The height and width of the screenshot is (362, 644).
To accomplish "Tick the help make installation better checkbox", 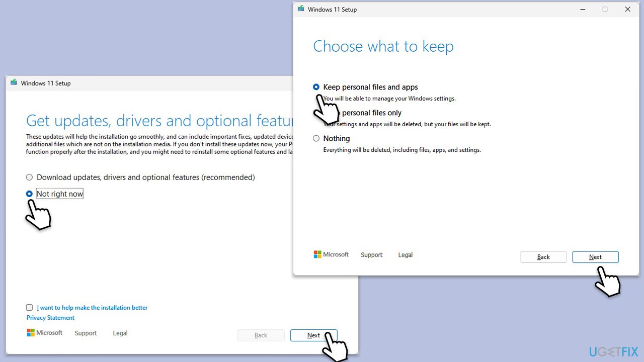I will pyautogui.click(x=29, y=307).
